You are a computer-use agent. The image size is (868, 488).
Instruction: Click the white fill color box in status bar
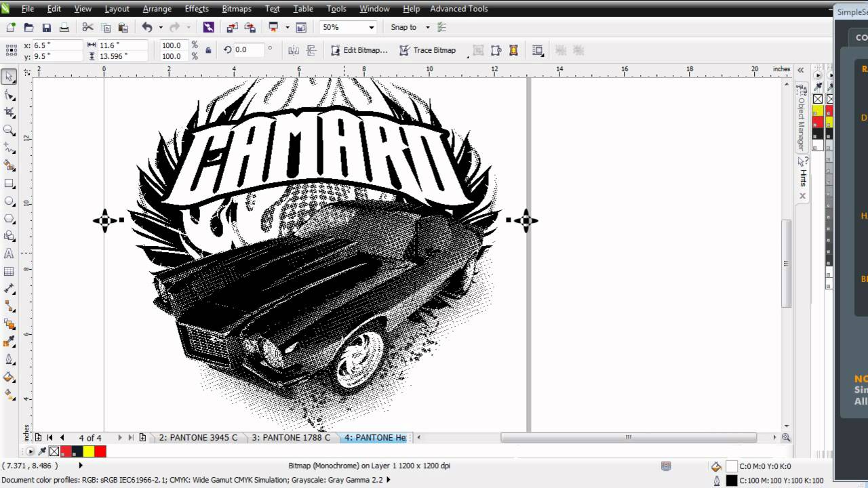pyautogui.click(x=732, y=466)
